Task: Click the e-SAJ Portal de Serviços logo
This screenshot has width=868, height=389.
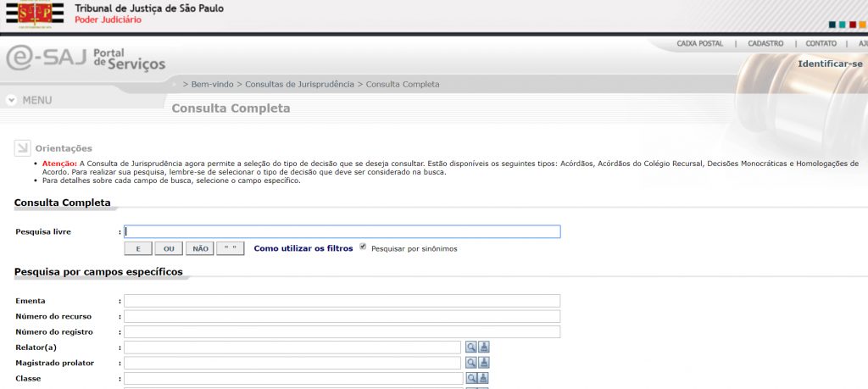Action: 86,58
